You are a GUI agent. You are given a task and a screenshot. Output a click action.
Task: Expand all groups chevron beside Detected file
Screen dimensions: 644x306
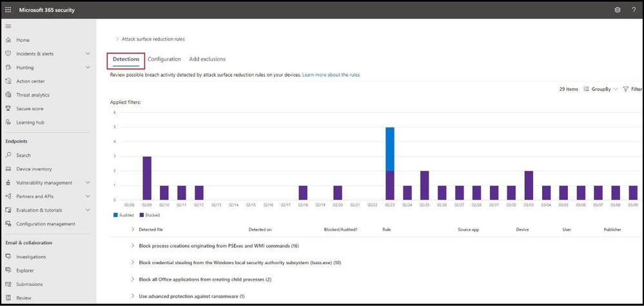click(133, 229)
